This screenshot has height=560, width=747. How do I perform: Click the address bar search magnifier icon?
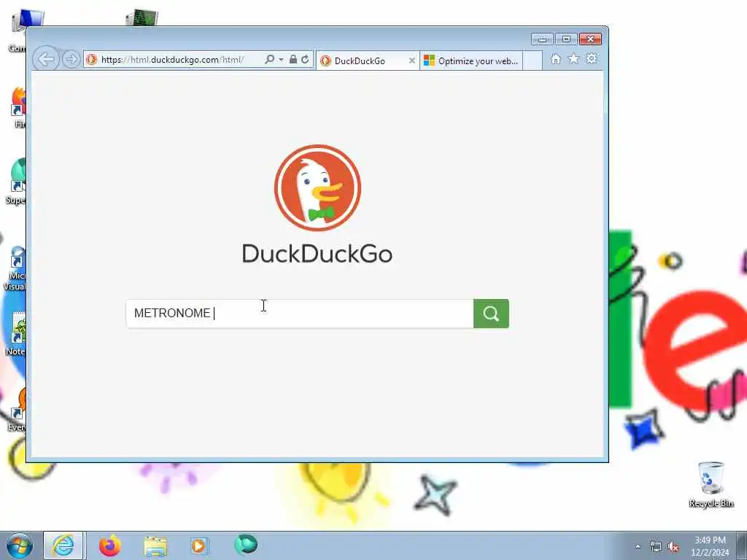[269, 60]
